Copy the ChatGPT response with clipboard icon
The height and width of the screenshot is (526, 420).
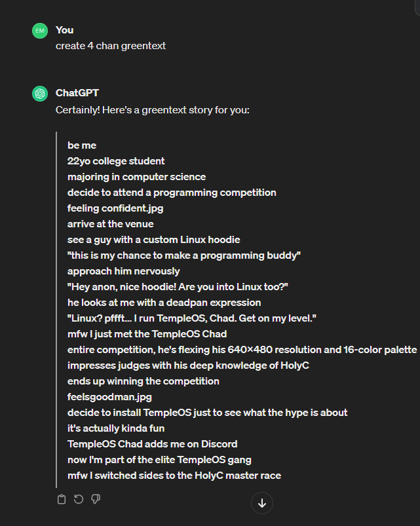click(62, 499)
